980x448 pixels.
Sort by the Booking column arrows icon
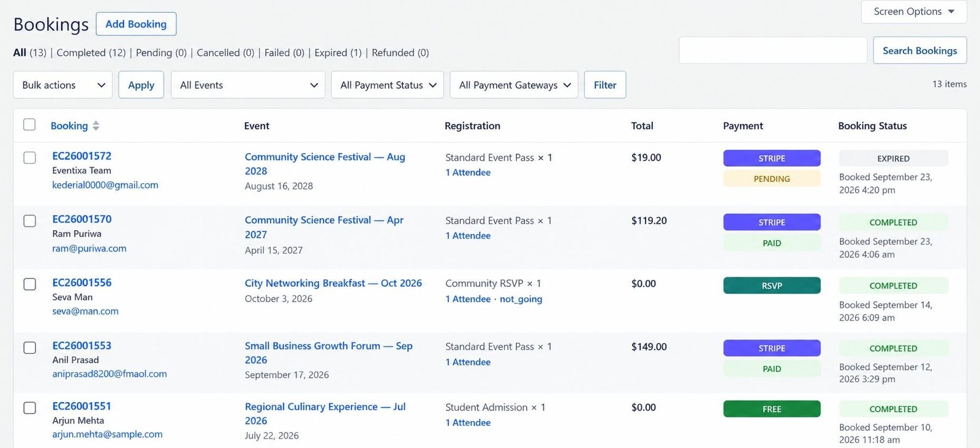click(96, 126)
